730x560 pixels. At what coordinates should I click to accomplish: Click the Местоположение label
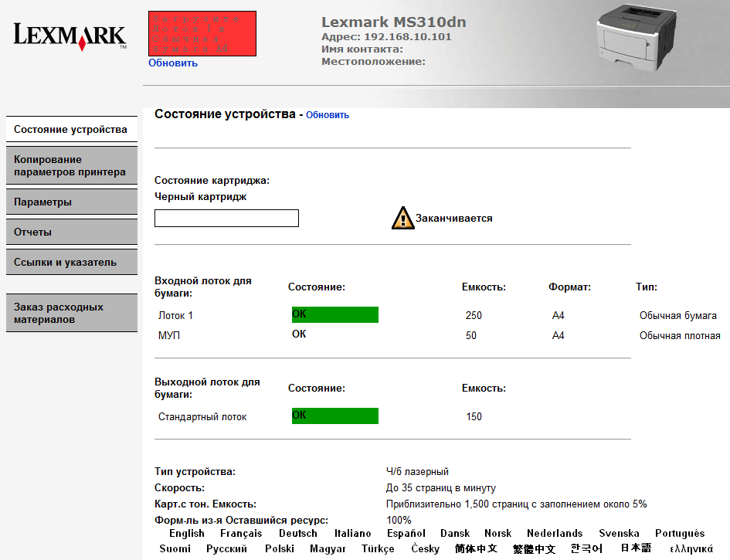click(373, 62)
